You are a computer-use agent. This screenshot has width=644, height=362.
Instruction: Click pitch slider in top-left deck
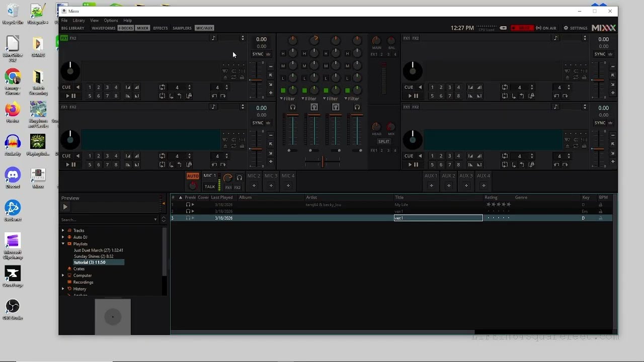tap(256, 80)
